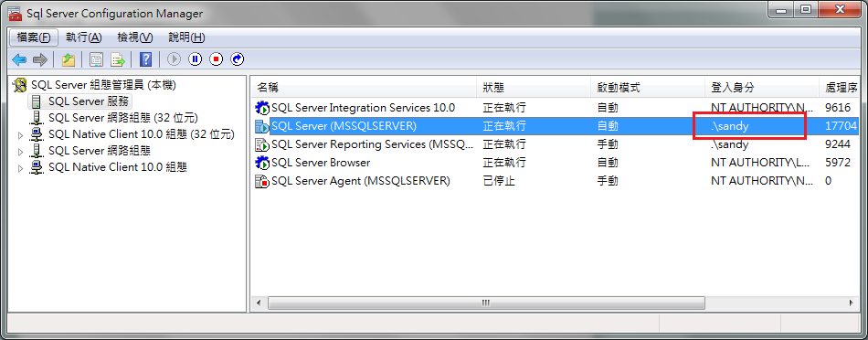Click the title bar application icon

pyautogui.click(x=16, y=14)
